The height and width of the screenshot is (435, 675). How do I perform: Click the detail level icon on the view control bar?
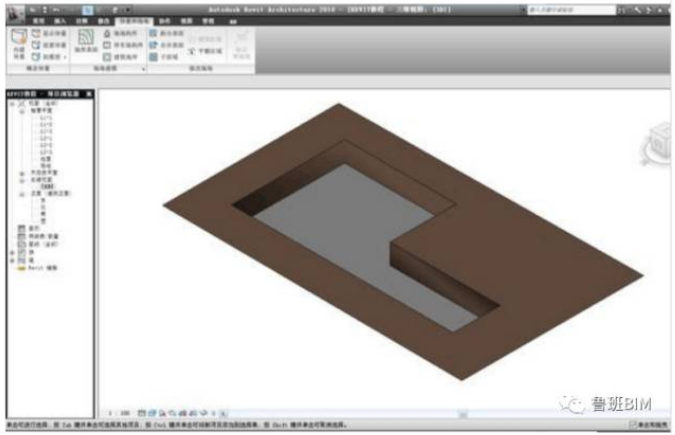pyautogui.click(x=141, y=413)
